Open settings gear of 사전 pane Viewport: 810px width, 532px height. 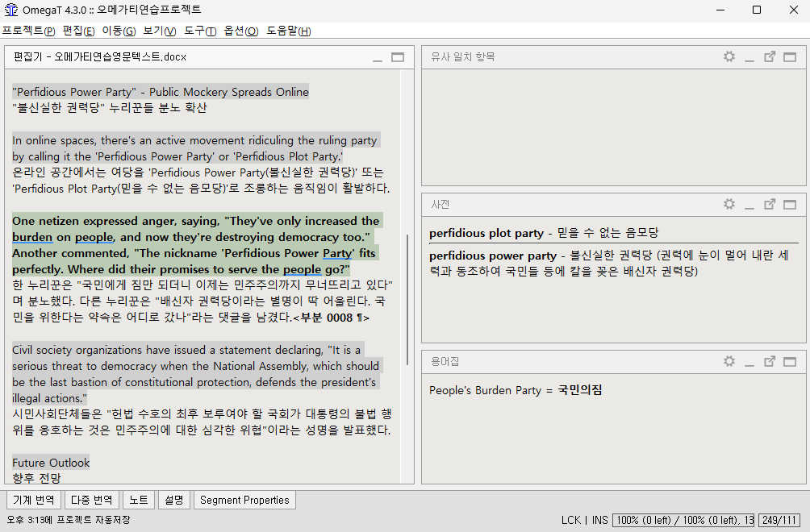pos(729,204)
